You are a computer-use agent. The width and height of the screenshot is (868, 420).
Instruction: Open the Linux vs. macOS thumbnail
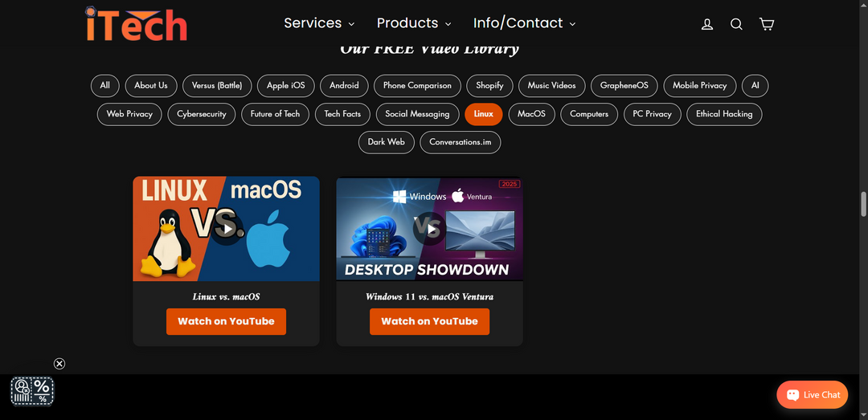click(227, 229)
